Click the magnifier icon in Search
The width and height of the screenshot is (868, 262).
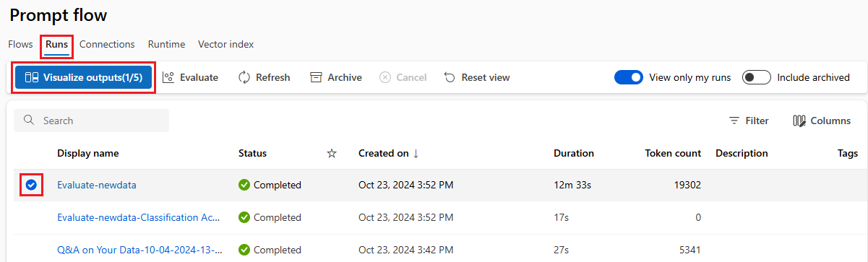click(x=29, y=121)
